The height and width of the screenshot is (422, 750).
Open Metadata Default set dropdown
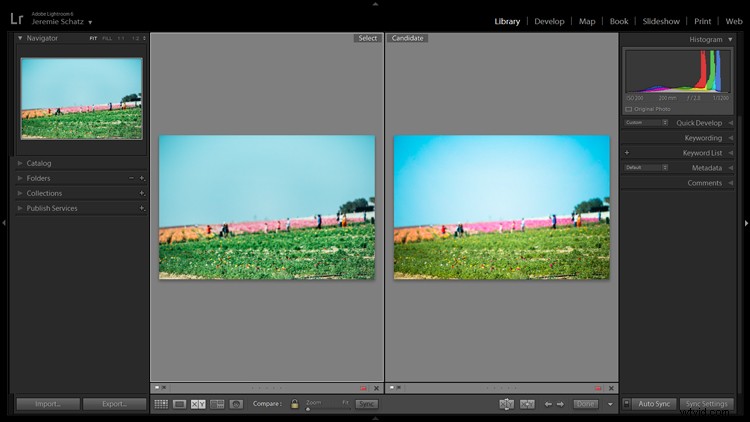coord(646,167)
